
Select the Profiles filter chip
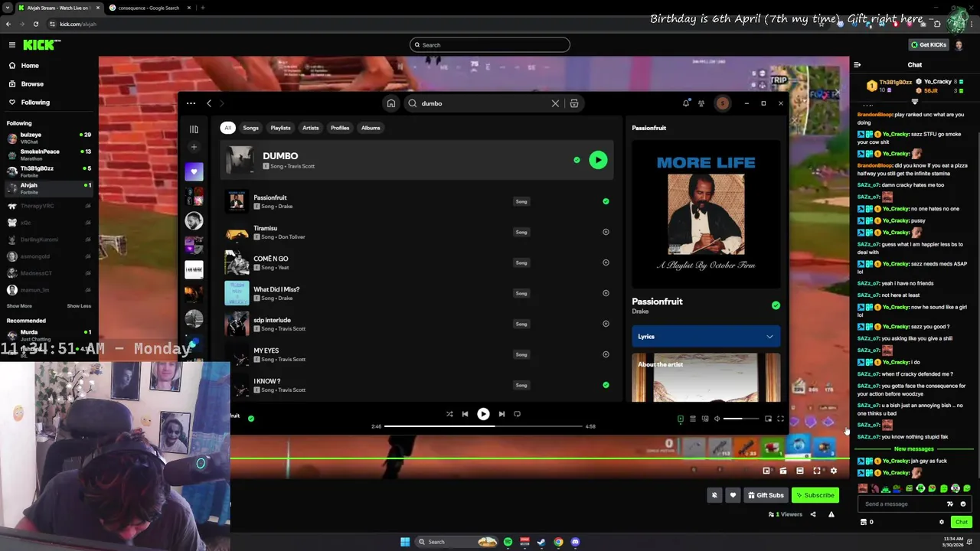tap(340, 128)
